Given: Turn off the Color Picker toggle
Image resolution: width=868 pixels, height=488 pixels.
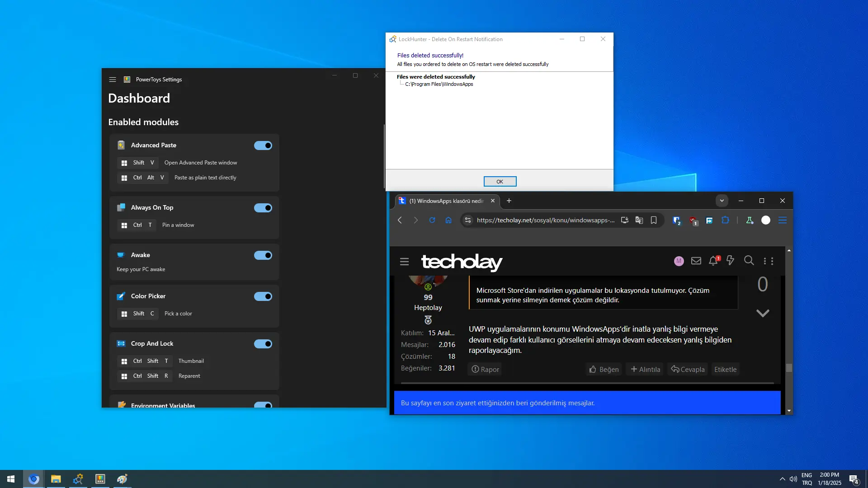Looking at the screenshot, I should coord(263,296).
